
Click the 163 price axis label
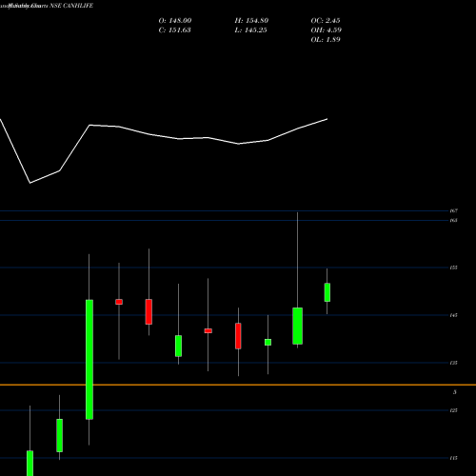click(x=453, y=220)
